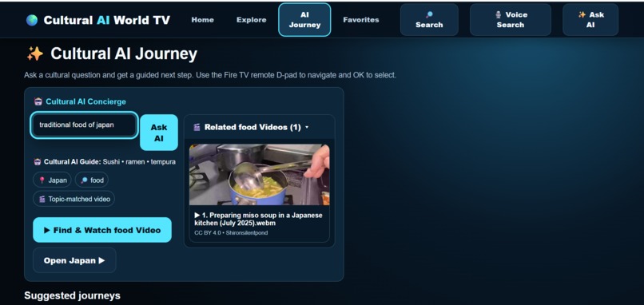The image size is (644, 305).
Task: Click the microphone icon in Voice Search
Action: [499, 15]
